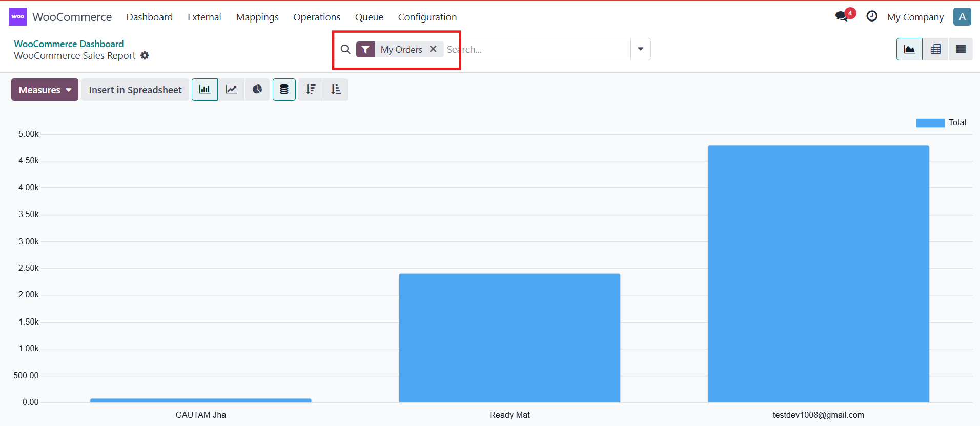Click the testdev1008@gmail.com axis label
The width and height of the screenshot is (980, 426).
(819, 415)
